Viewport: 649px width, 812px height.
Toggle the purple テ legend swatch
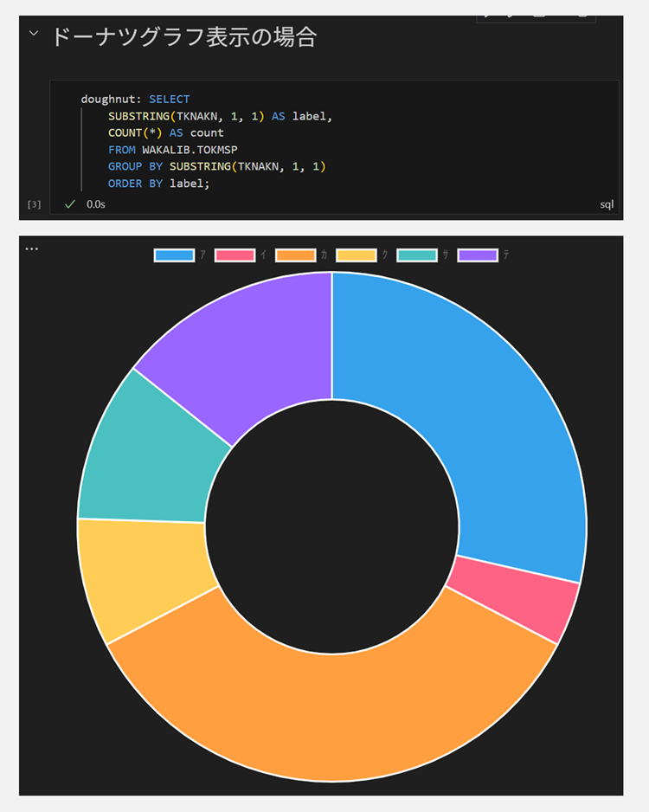click(478, 255)
